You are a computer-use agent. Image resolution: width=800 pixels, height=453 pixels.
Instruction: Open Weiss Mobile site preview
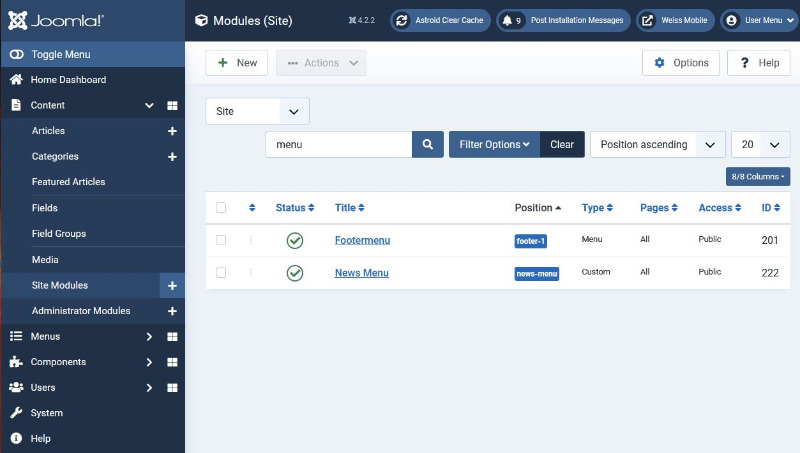675,20
